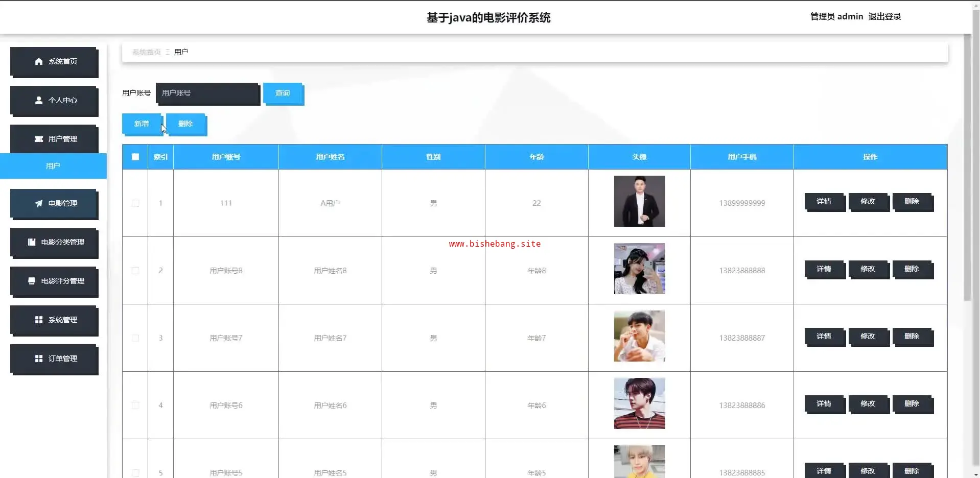Viewport: 980px width, 478px height.
Task: Click 修改 for 用户账号6
Action: pyautogui.click(x=868, y=404)
